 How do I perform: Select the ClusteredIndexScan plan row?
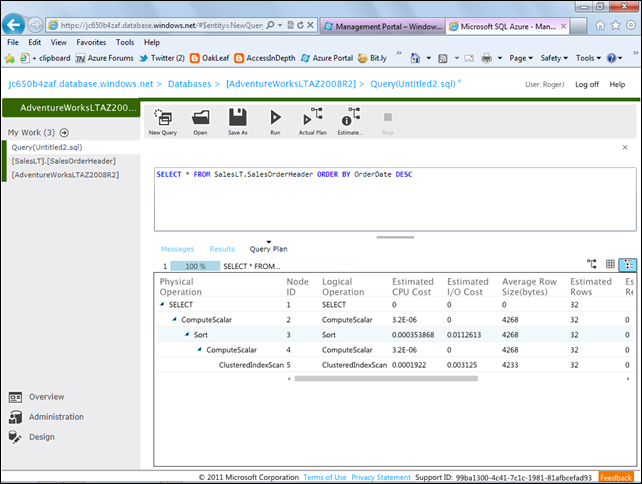[395, 365]
